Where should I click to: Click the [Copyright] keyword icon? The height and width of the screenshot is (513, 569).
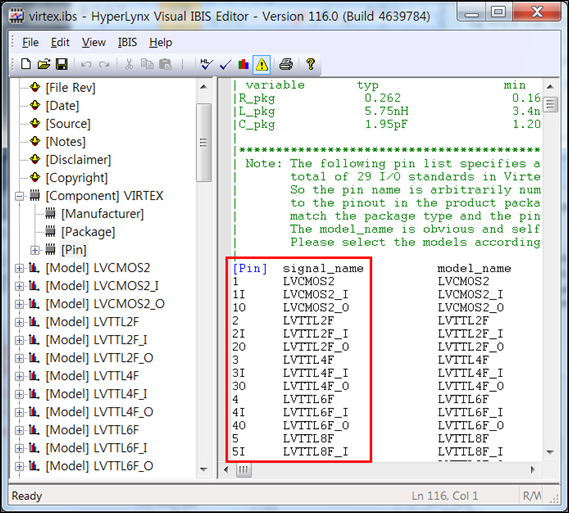(x=35, y=177)
